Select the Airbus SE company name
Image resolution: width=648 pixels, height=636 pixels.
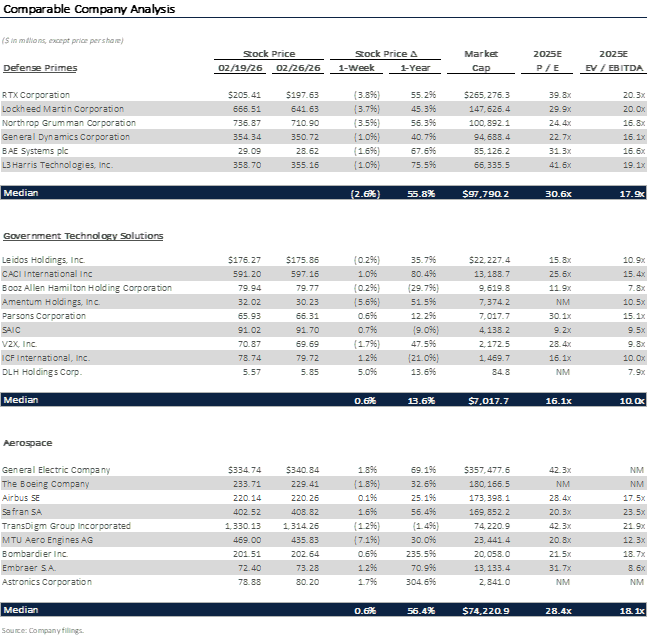click(x=28, y=497)
